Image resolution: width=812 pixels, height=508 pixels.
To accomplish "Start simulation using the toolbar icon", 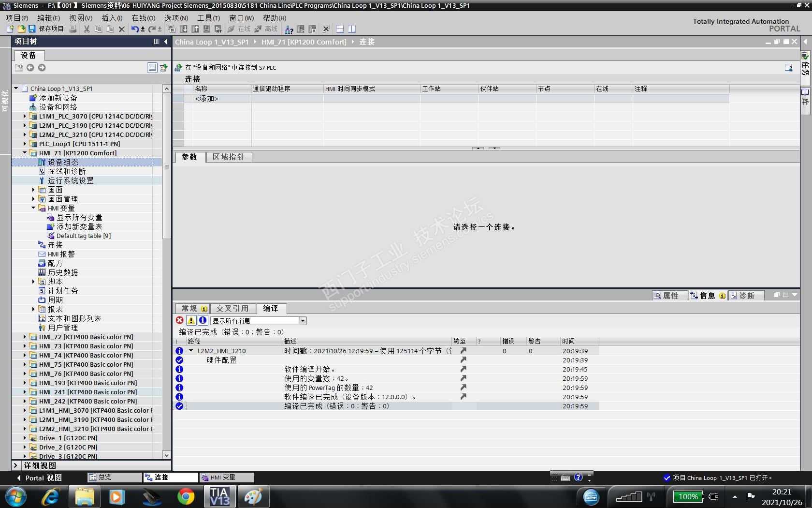I will (207, 29).
